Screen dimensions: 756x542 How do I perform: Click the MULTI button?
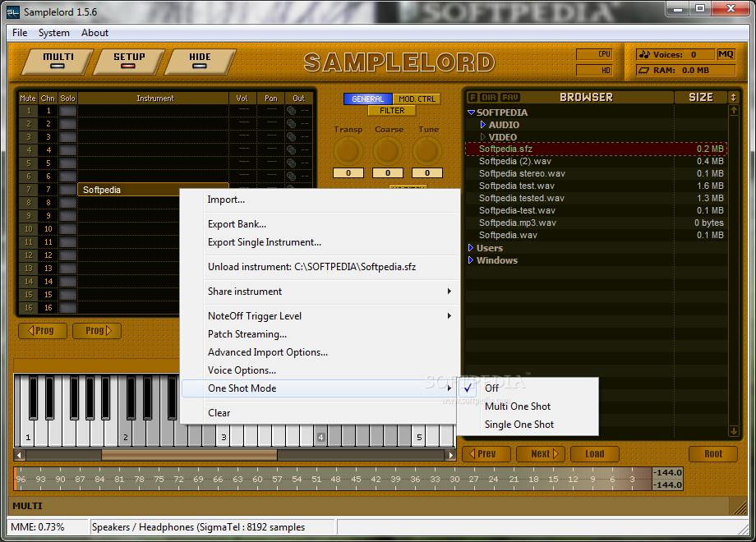[x=58, y=62]
